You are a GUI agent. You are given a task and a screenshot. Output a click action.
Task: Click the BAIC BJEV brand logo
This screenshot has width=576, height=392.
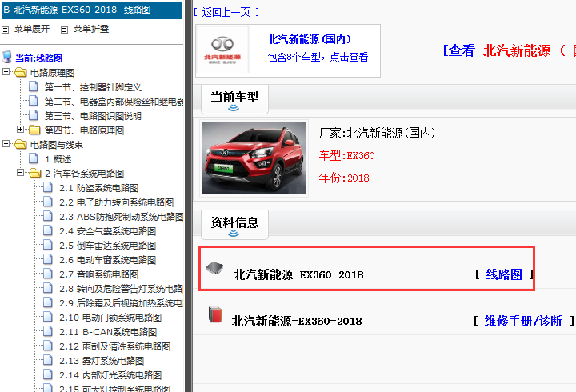[222, 50]
